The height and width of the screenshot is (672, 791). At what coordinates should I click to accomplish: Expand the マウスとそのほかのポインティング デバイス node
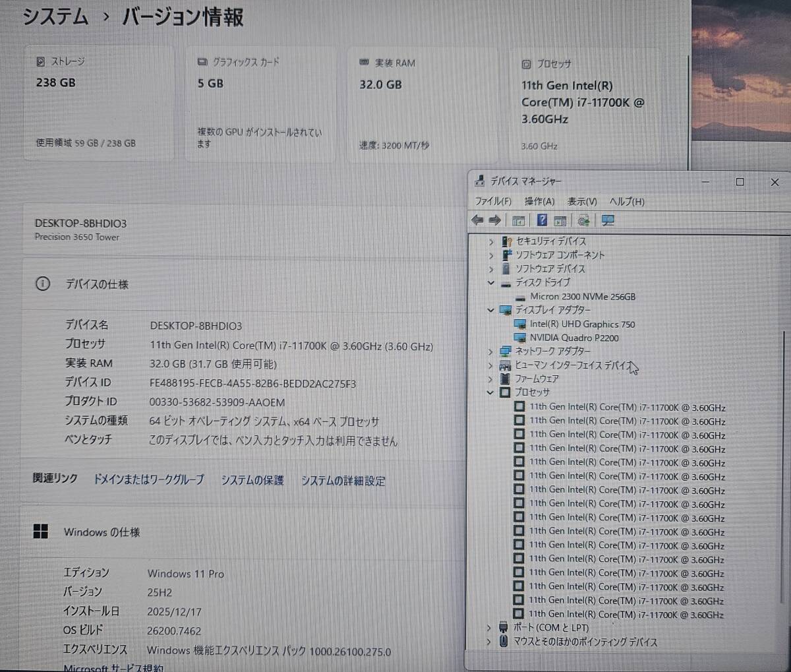488,642
